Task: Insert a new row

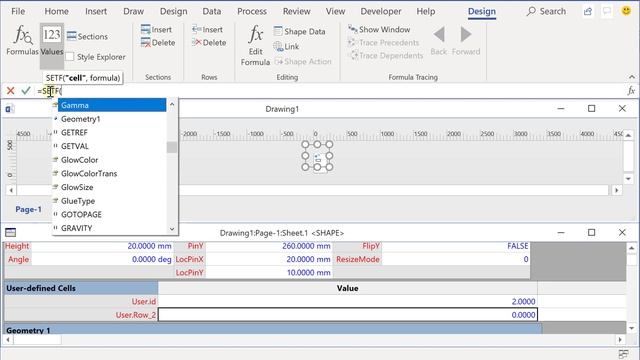Action: 207,29
